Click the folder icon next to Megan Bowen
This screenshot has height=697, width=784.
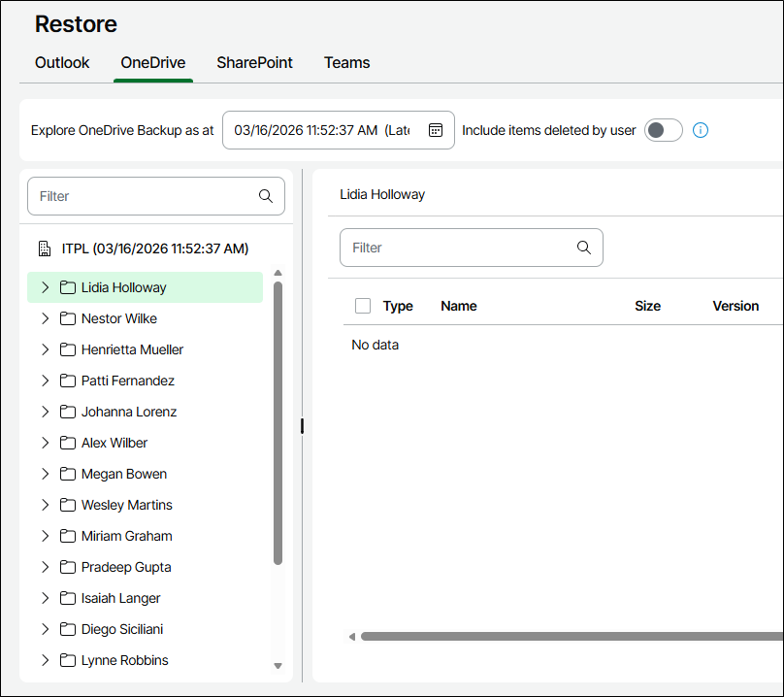click(x=68, y=474)
